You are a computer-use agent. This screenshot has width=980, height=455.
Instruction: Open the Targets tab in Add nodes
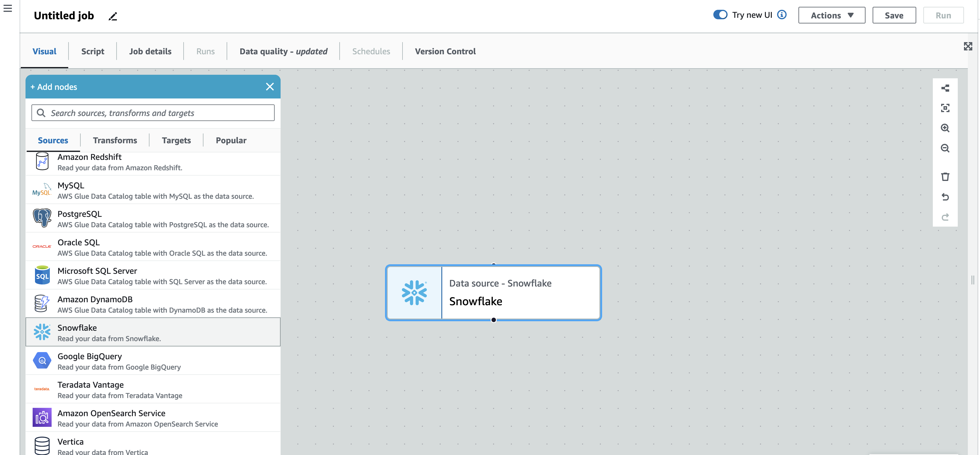coord(176,140)
